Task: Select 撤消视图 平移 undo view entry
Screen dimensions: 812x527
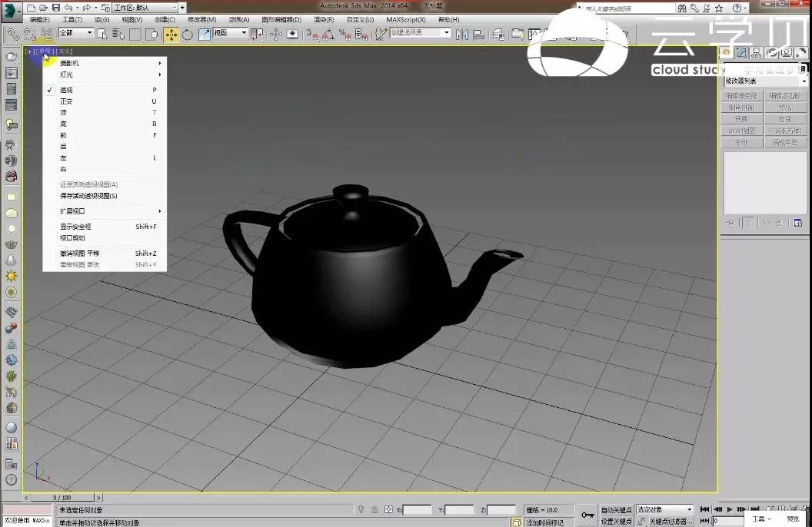Action: [105, 254]
